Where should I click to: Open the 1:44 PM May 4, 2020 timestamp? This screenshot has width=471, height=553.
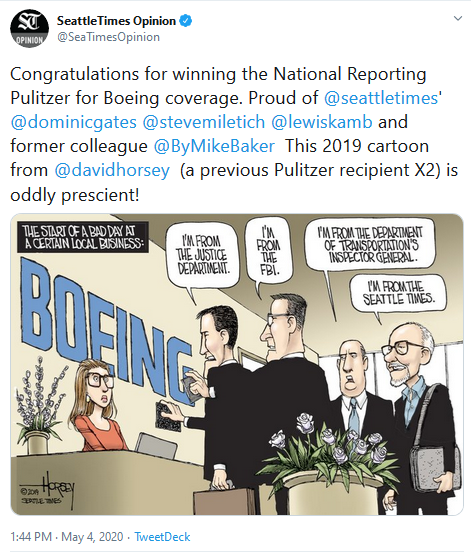click(67, 537)
